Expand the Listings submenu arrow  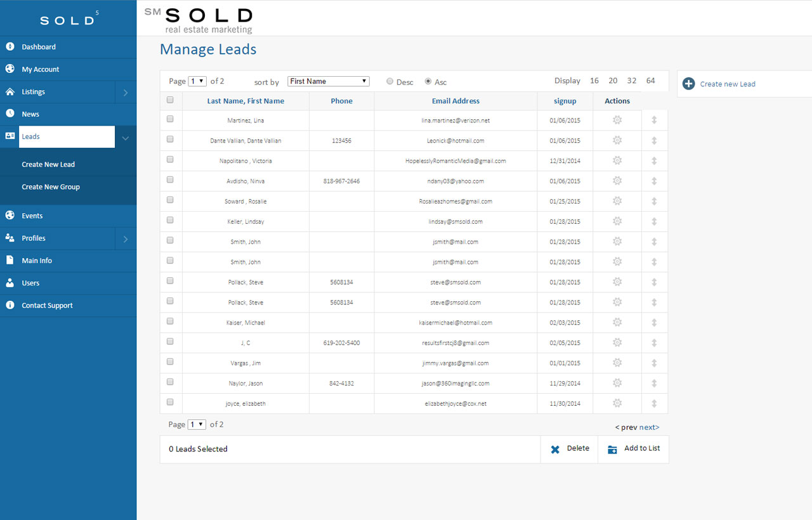[126, 92]
